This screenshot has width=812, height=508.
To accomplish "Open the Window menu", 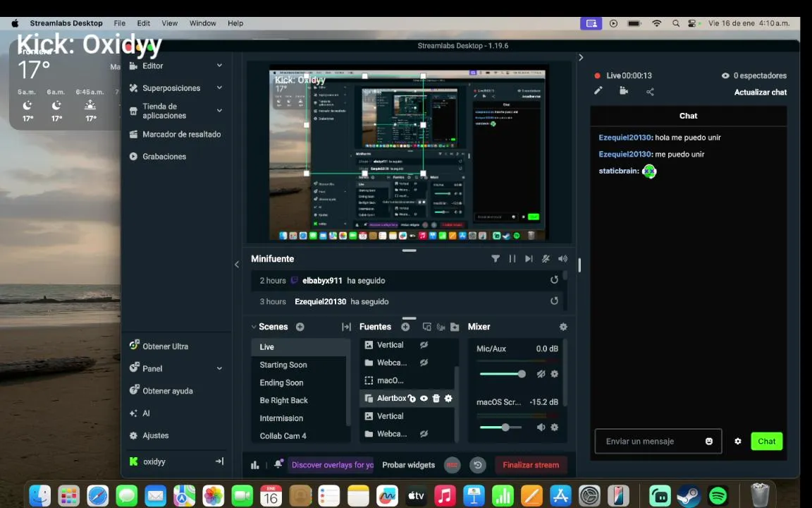I will tap(202, 23).
